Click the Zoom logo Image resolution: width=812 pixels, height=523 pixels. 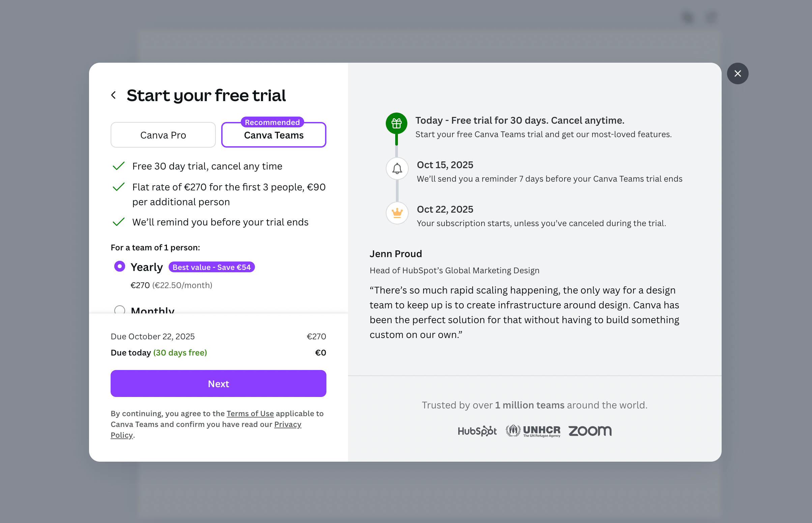pyautogui.click(x=590, y=431)
